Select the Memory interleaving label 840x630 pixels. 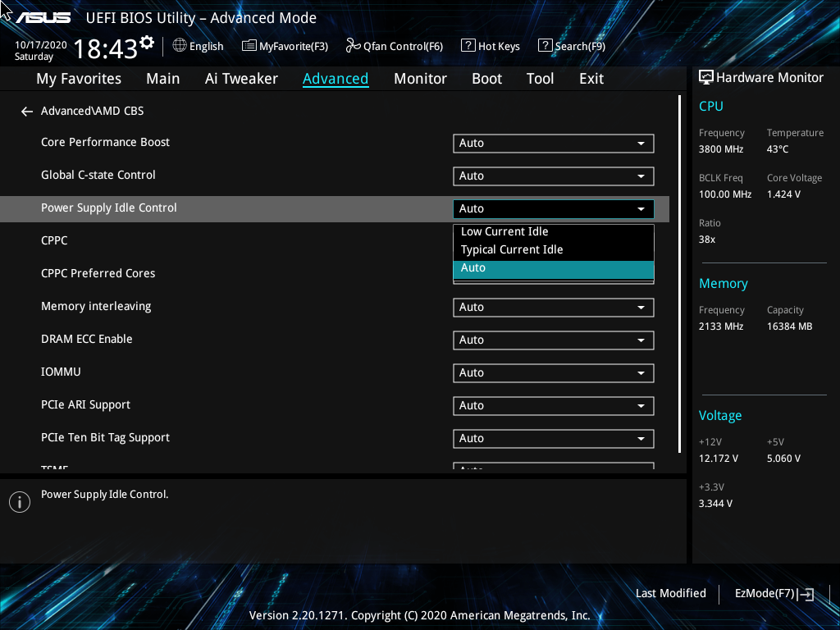tap(96, 307)
